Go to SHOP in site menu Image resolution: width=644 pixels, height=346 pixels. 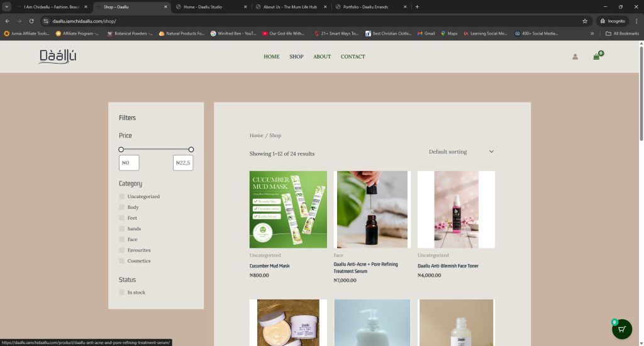[296, 57]
